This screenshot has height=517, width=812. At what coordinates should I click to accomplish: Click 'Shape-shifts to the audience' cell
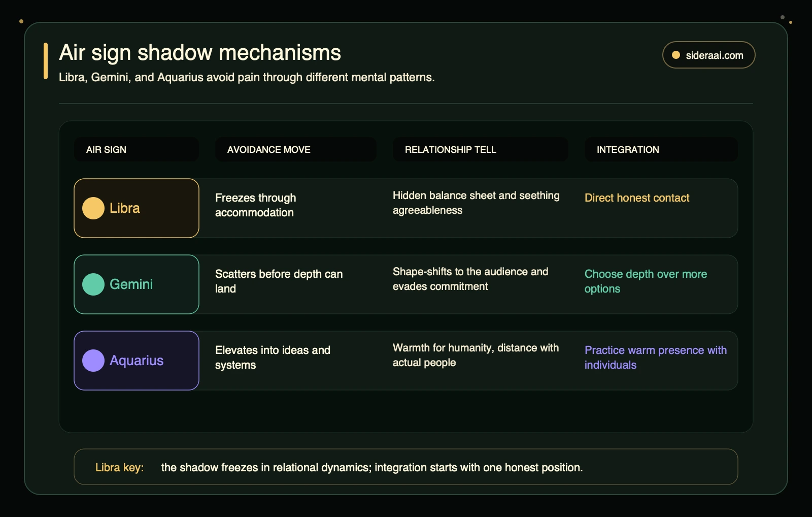(470, 279)
